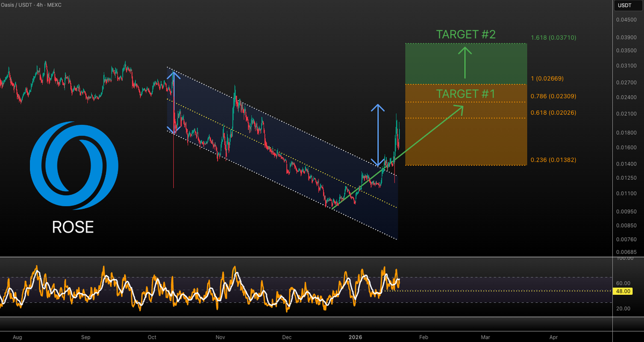
Task: Click the 0.00685 price axis label
Action: coord(625,252)
